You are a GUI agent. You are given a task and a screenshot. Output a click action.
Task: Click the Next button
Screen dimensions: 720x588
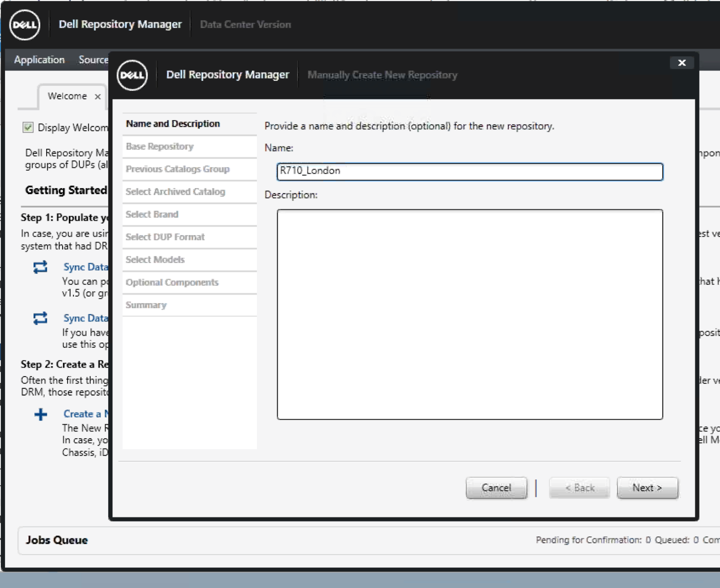tap(648, 488)
